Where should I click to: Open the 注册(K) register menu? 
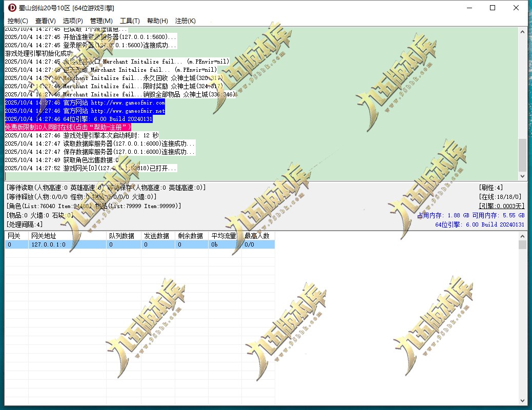tap(185, 21)
